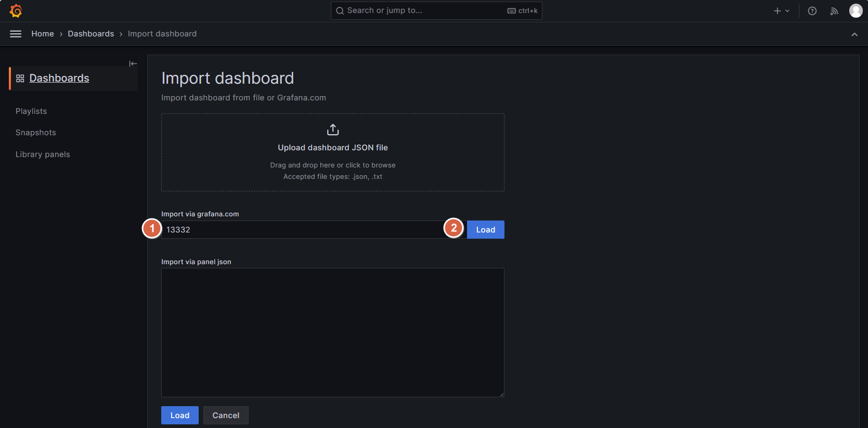This screenshot has height=428, width=868.
Task: Collapse the sidebar dock arrow
Action: click(x=133, y=63)
